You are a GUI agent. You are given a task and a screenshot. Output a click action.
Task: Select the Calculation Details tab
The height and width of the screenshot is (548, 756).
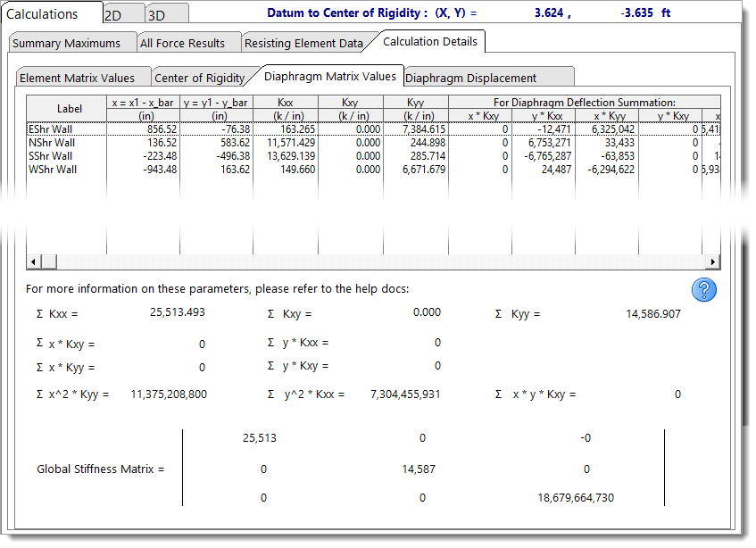[430, 41]
